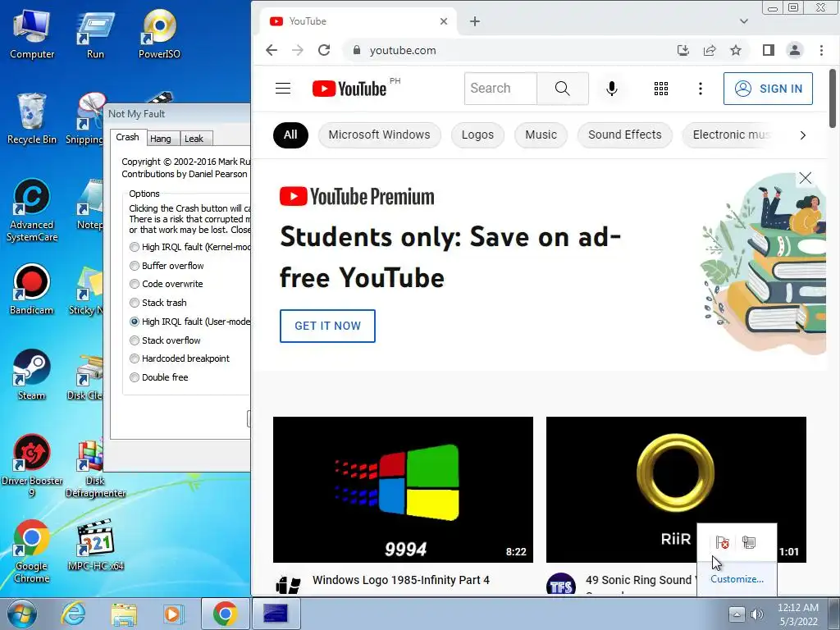The height and width of the screenshot is (630, 840).
Task: Open the Sonic ring RiiR video thumbnail
Action: pyautogui.click(x=676, y=490)
